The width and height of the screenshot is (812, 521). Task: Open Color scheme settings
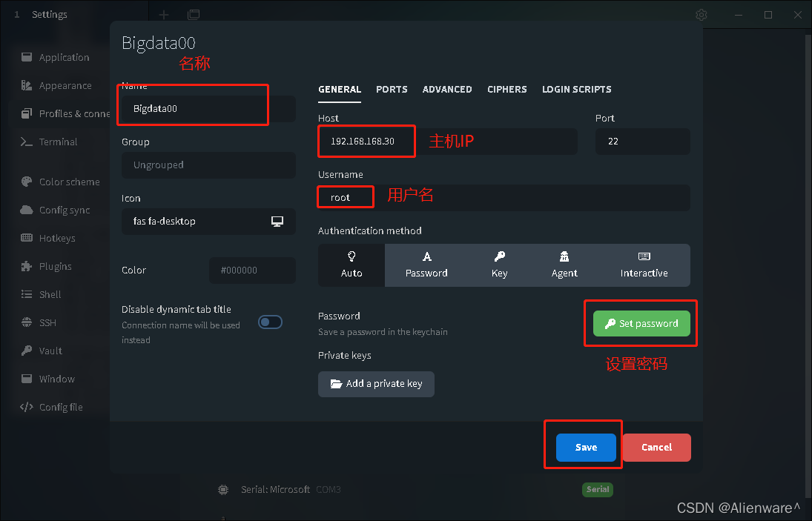pyautogui.click(x=60, y=182)
